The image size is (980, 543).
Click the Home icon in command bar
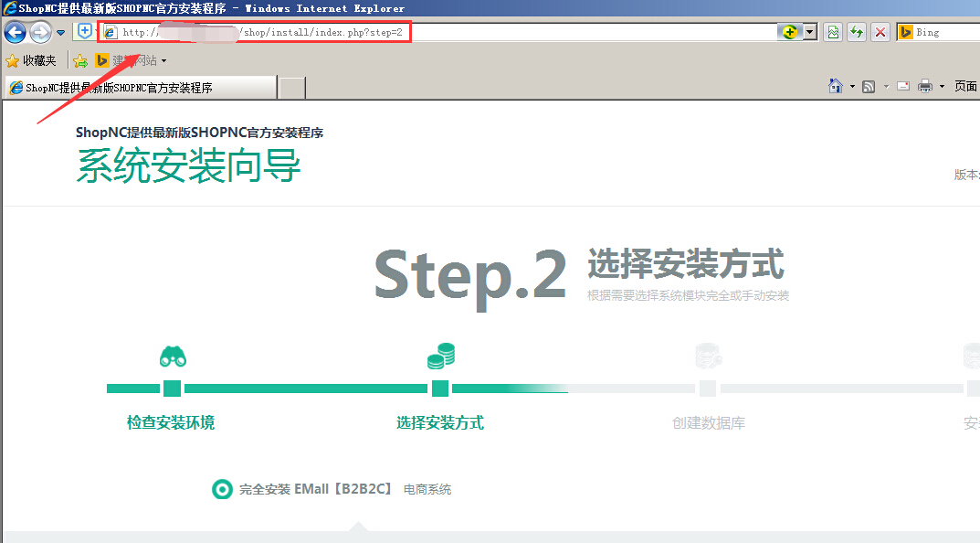click(x=836, y=86)
